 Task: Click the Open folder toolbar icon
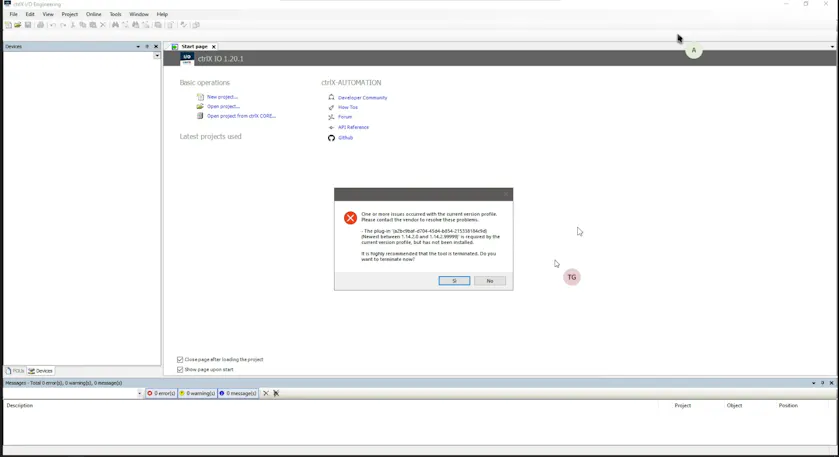click(x=18, y=25)
